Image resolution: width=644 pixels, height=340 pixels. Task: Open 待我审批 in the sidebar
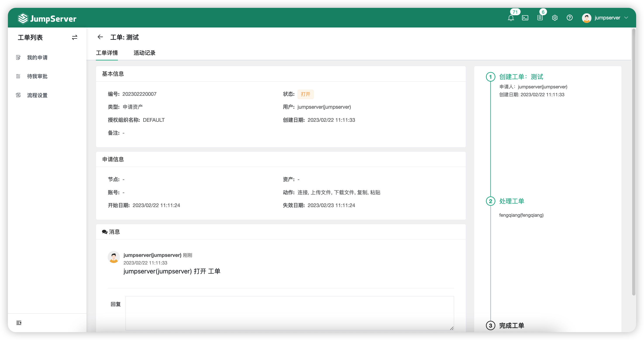coord(37,76)
